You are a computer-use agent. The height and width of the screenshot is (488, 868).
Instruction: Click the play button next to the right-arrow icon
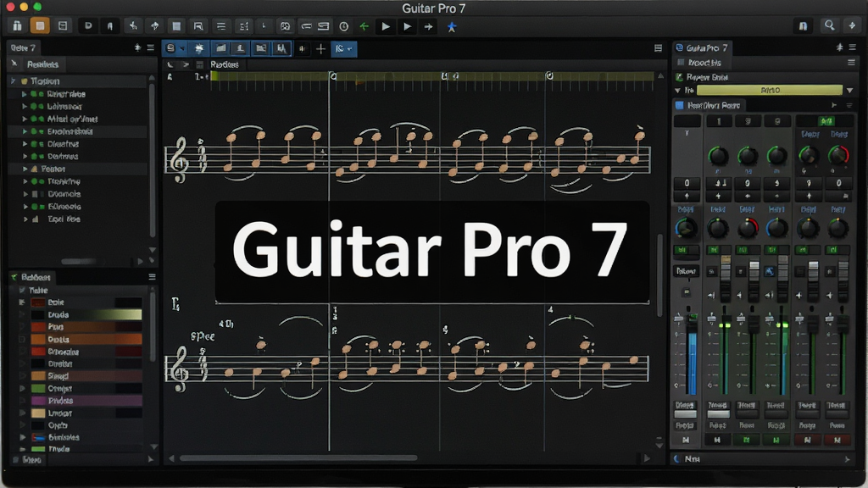[408, 26]
